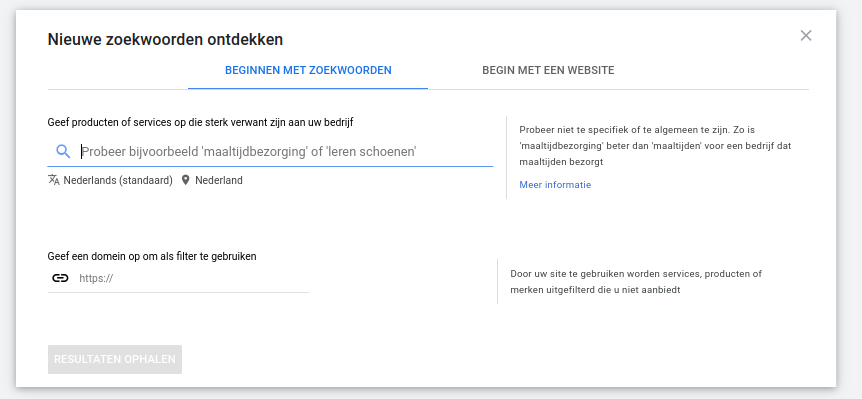
Task: Click the tip text starting Probeer niet te specifiek
Action: [x=655, y=146]
